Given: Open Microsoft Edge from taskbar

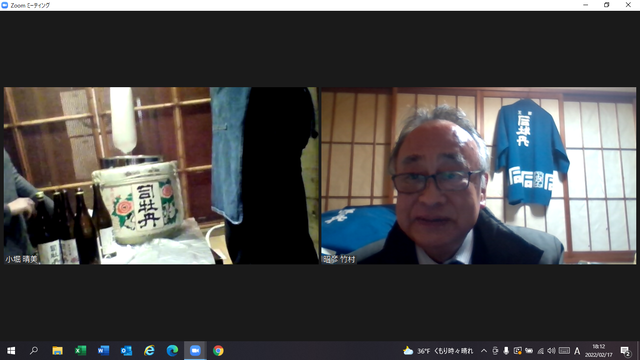Looking at the screenshot, I should coord(172,351).
